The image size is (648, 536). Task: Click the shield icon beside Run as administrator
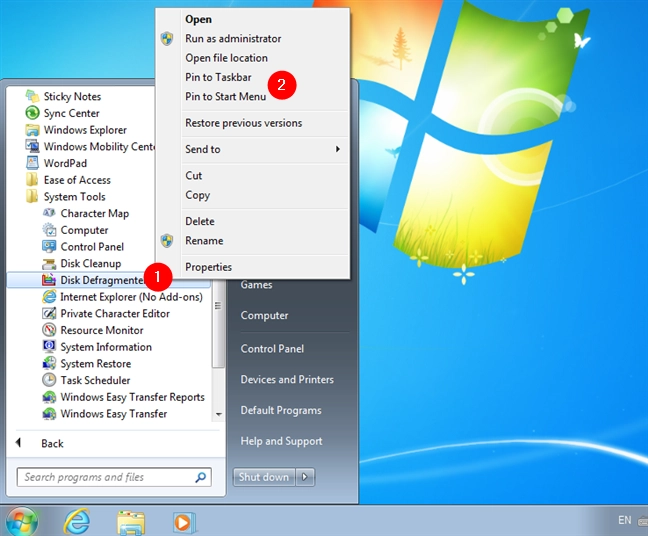click(x=167, y=38)
